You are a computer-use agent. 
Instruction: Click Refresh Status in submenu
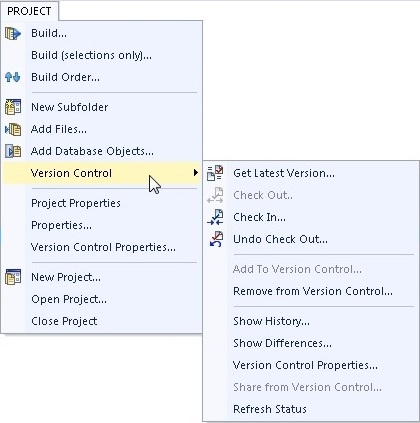click(x=270, y=409)
